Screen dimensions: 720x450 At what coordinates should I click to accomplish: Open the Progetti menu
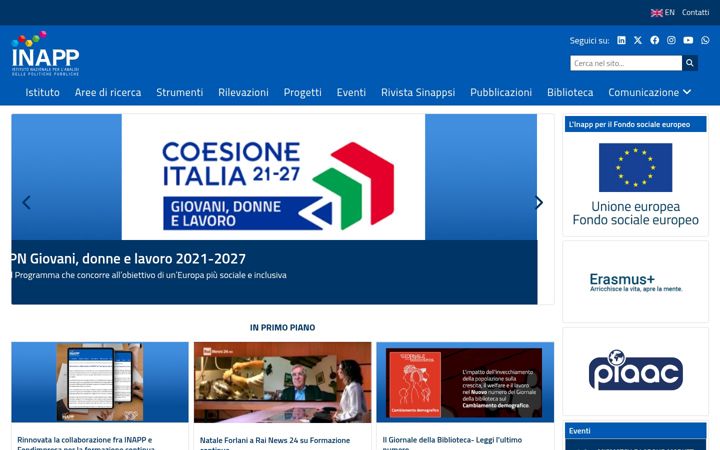[x=303, y=92]
